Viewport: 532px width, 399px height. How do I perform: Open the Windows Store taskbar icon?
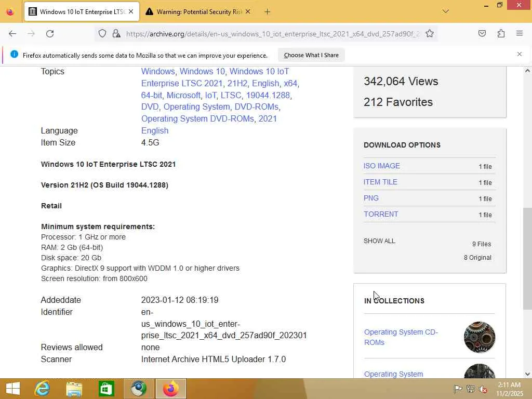(106, 389)
